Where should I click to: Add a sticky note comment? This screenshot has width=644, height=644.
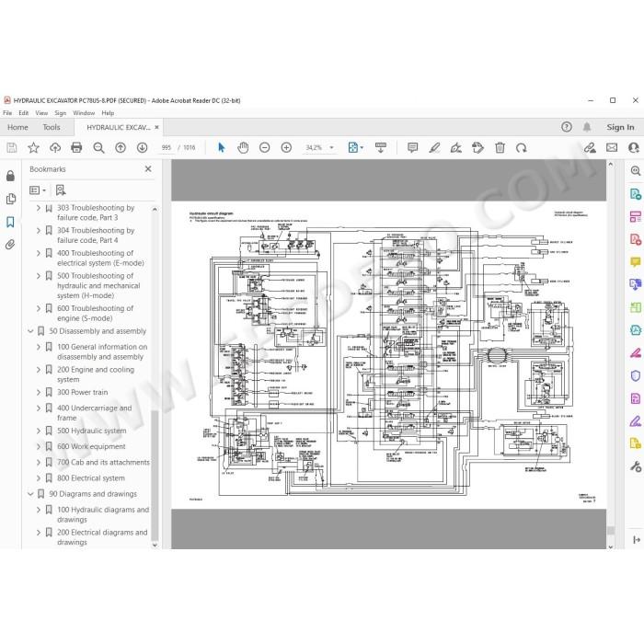coord(412,147)
